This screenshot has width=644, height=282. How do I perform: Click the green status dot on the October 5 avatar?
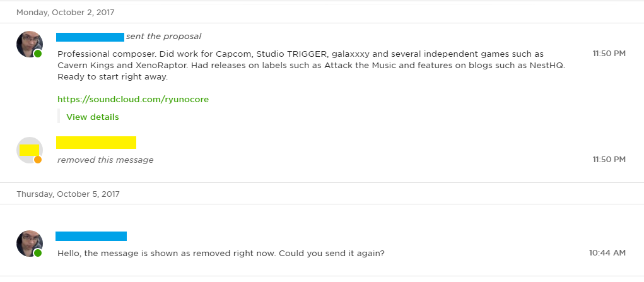[38, 253]
